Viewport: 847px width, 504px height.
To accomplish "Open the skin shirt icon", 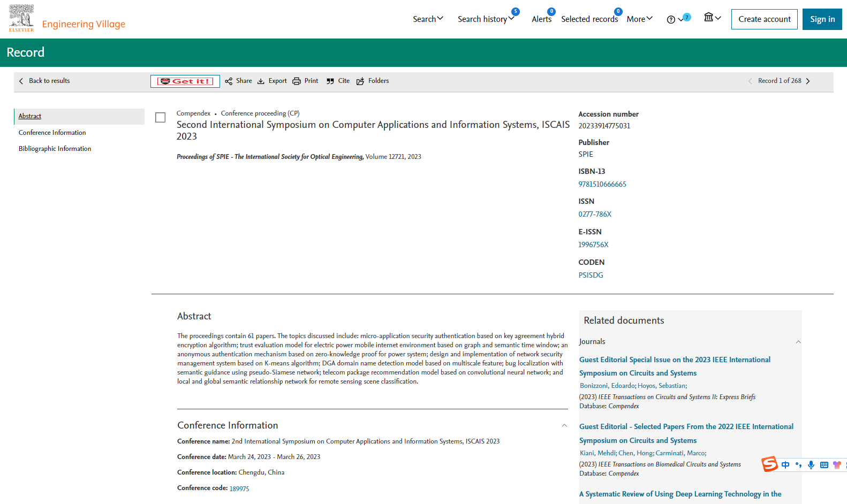I will (837, 465).
